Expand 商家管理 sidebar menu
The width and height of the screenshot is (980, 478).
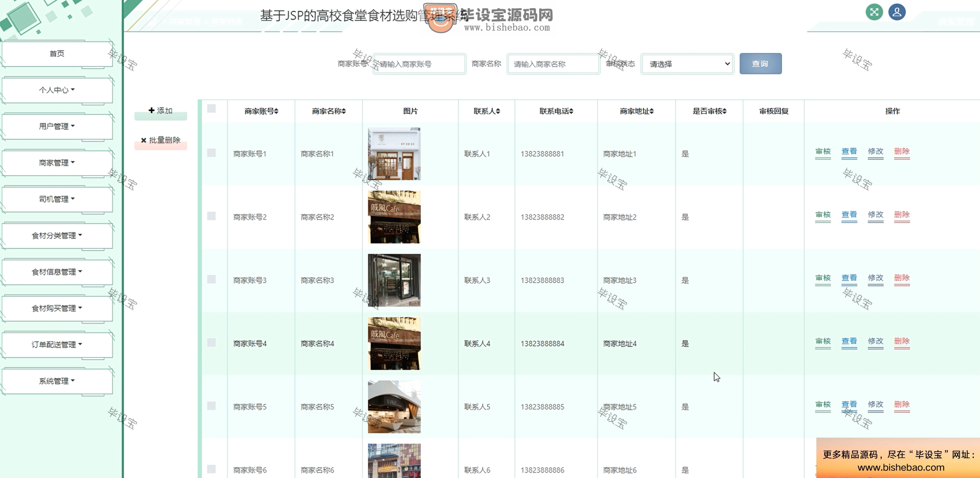57,163
